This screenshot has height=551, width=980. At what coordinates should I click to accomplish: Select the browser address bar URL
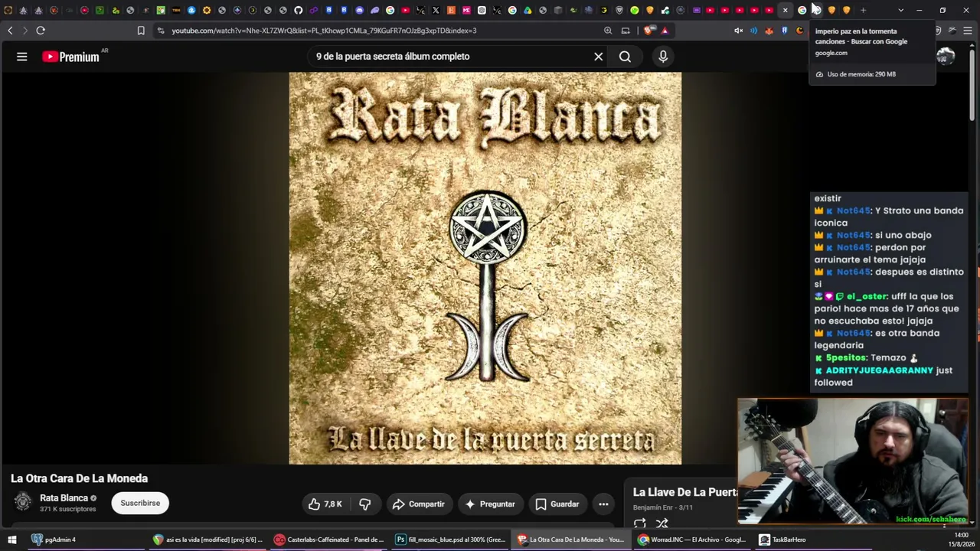coord(324,31)
